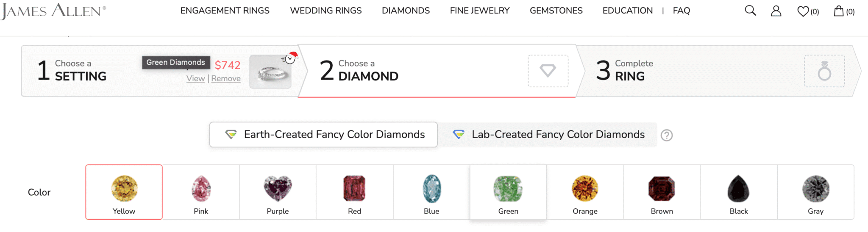Screen dimensions: 868x232
Task: Select the Yellow diamond color
Action: [124, 192]
